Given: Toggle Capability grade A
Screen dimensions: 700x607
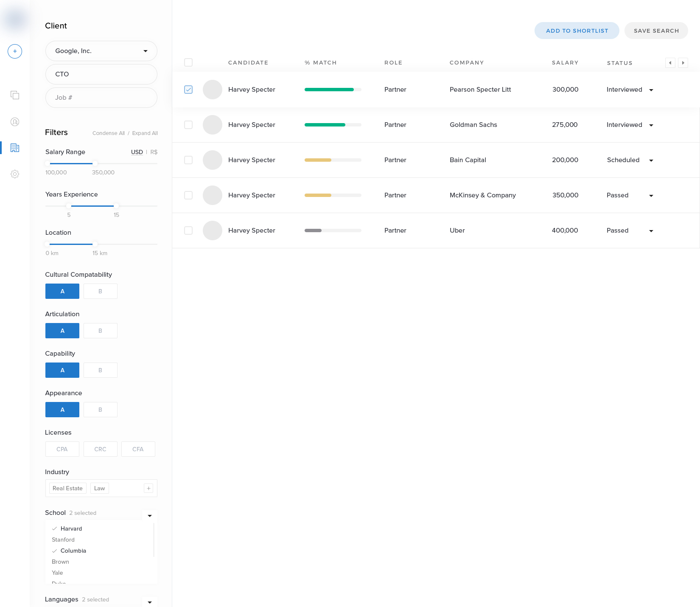Looking at the screenshot, I should [x=62, y=370].
